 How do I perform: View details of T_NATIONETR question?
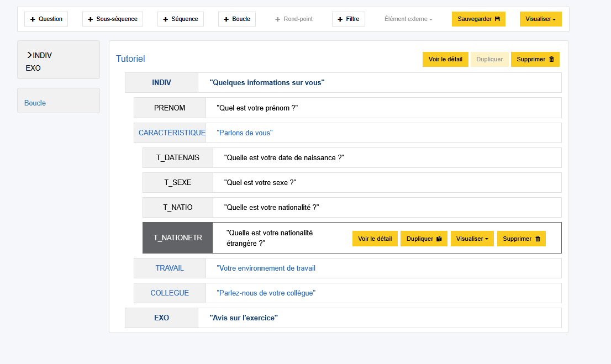click(x=375, y=239)
